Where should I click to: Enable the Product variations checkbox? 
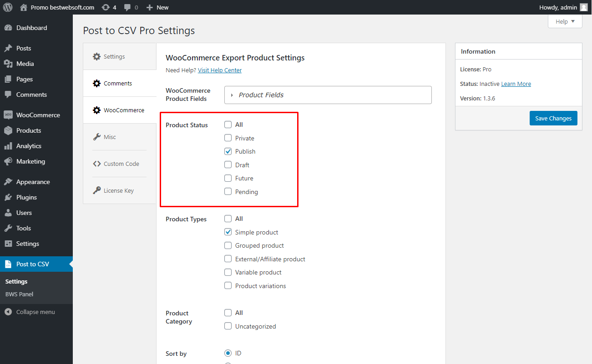[x=228, y=286]
